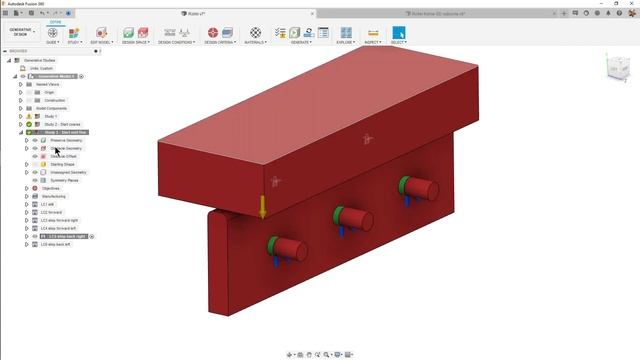Click the user profile avatar
The height and width of the screenshot is (360, 640).
click(x=632, y=13)
